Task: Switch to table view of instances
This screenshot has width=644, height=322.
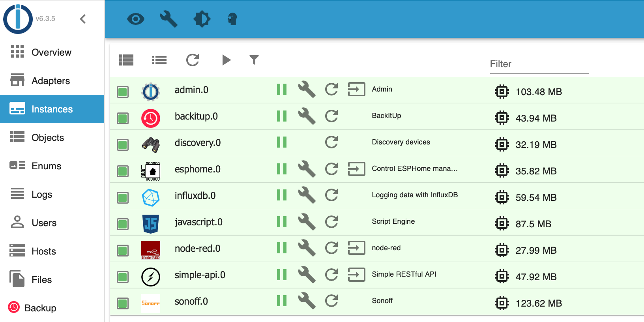Action: pos(126,60)
